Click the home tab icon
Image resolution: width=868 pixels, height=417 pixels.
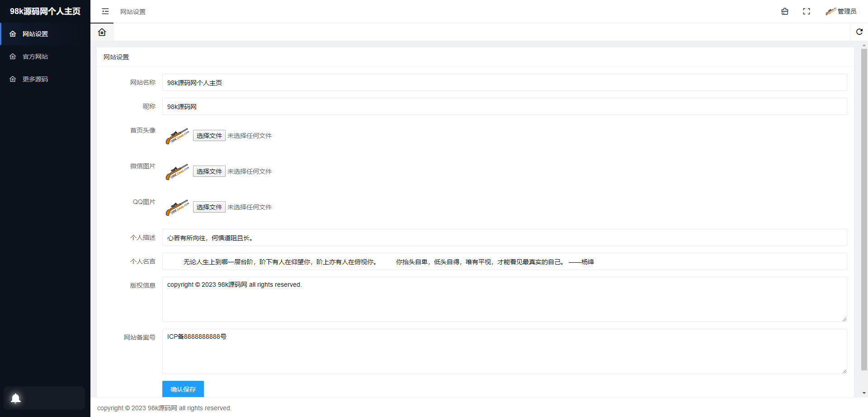102,32
